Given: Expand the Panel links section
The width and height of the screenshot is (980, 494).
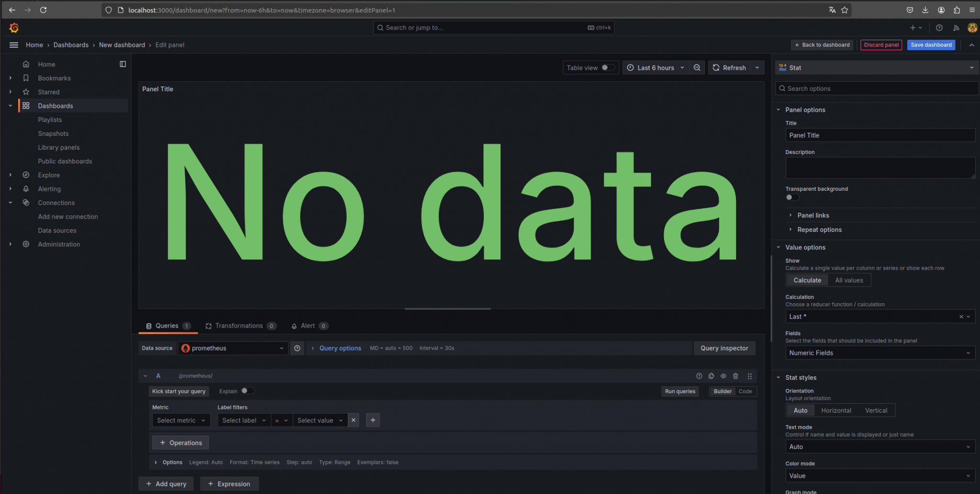Looking at the screenshot, I should click(x=813, y=215).
